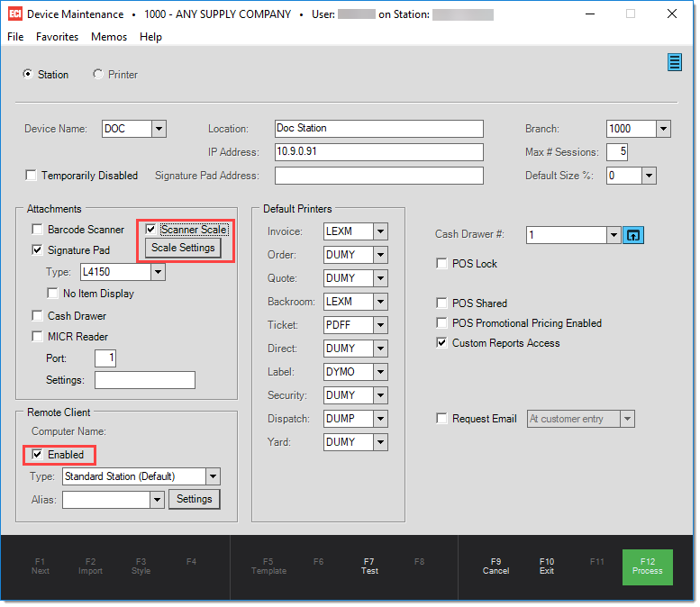Enable POS Promotional Pricing checkbox

tap(443, 324)
